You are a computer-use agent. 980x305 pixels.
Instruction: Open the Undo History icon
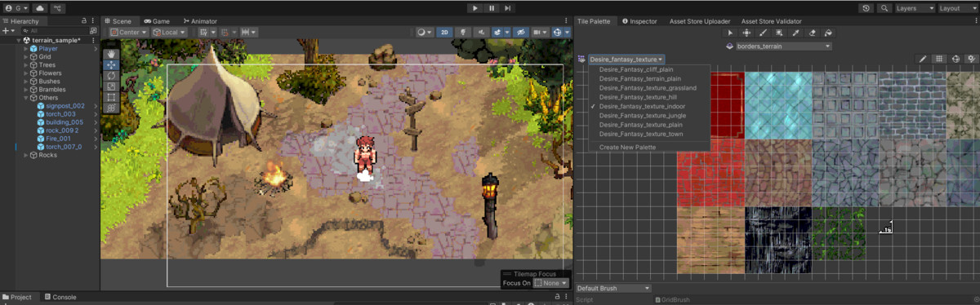tap(866, 7)
